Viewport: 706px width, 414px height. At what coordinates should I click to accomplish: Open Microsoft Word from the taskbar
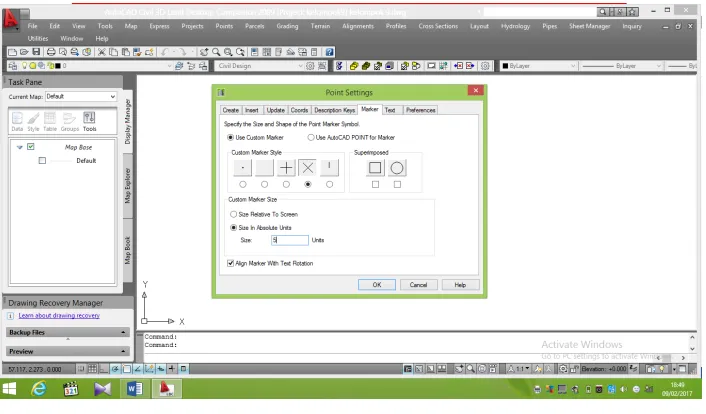pos(134,389)
